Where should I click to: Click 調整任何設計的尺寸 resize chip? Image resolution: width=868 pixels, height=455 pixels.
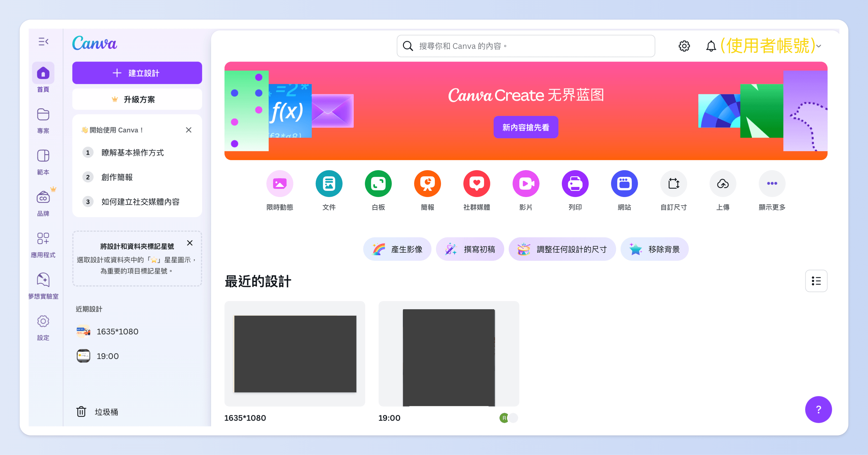(562, 249)
